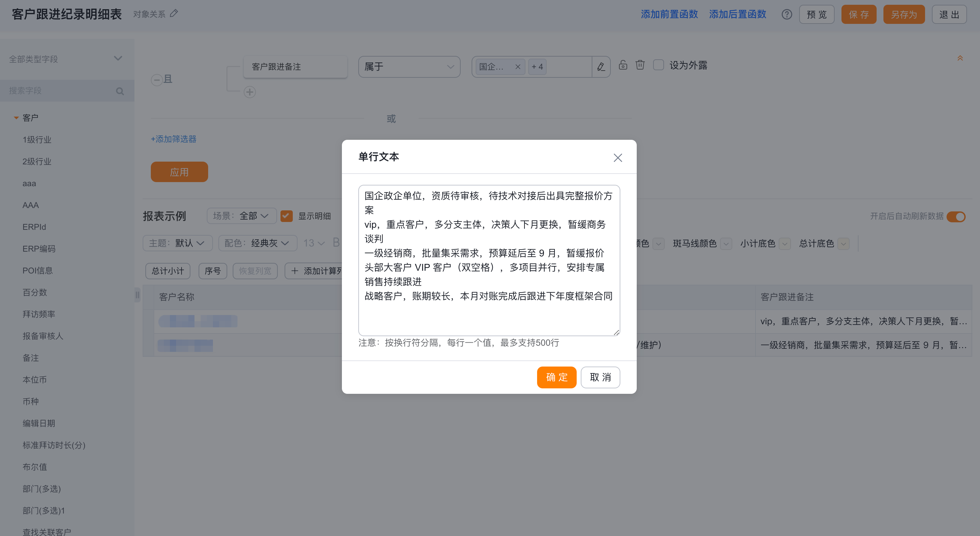Image resolution: width=980 pixels, height=536 pixels.
Task: Click +添加筛选器 link
Action: click(x=173, y=139)
